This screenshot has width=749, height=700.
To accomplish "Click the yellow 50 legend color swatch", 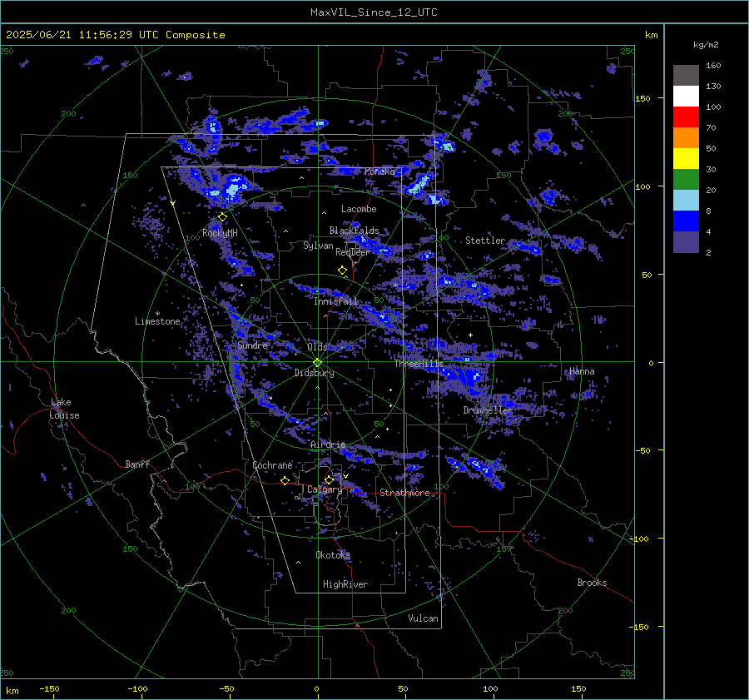I will pyautogui.click(x=686, y=159).
